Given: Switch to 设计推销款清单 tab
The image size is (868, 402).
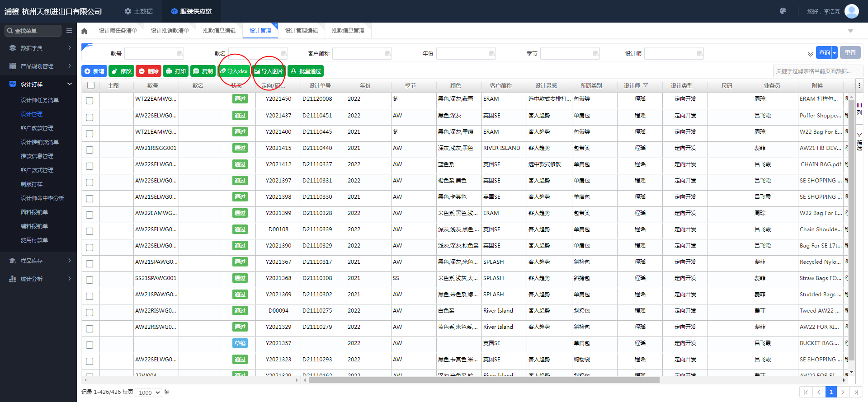Looking at the screenshot, I should click(x=170, y=31).
